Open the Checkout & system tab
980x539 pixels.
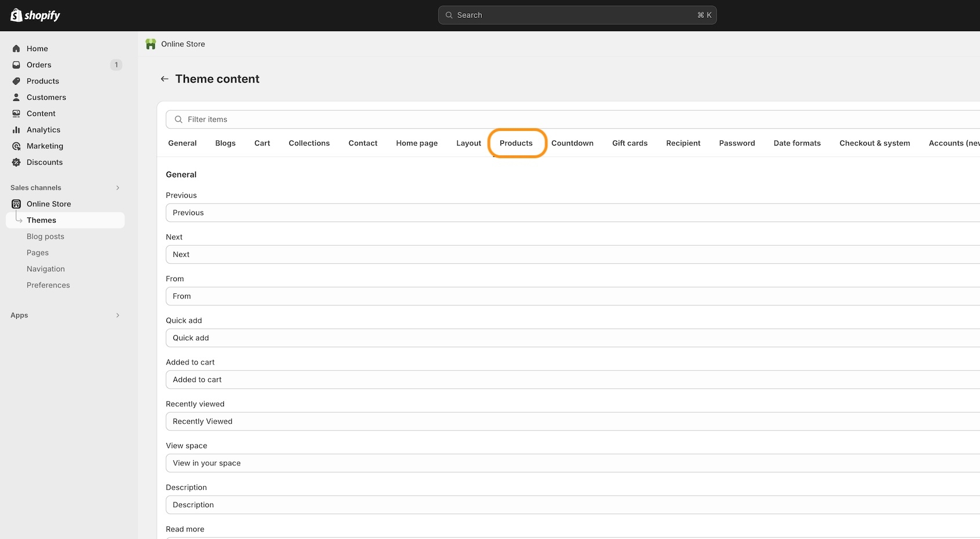click(x=874, y=143)
